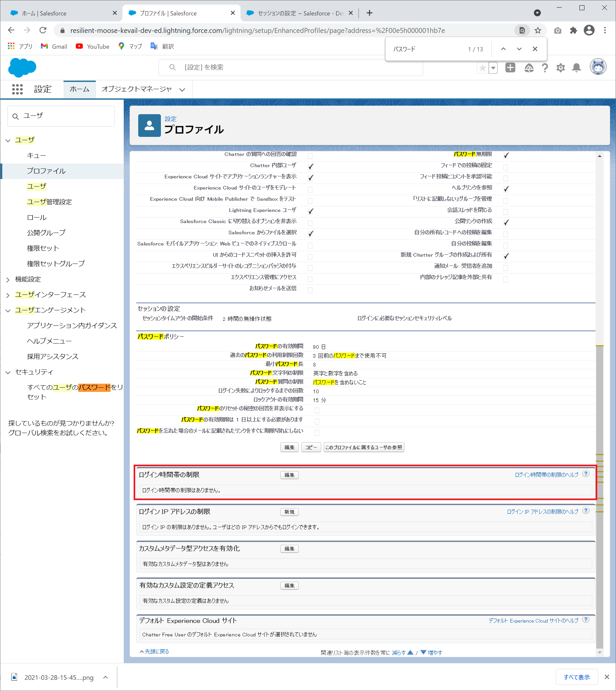Screen dimensions: 616x691
Task: Expand the ユーザインターフェース sidebar section
Action: (8, 295)
